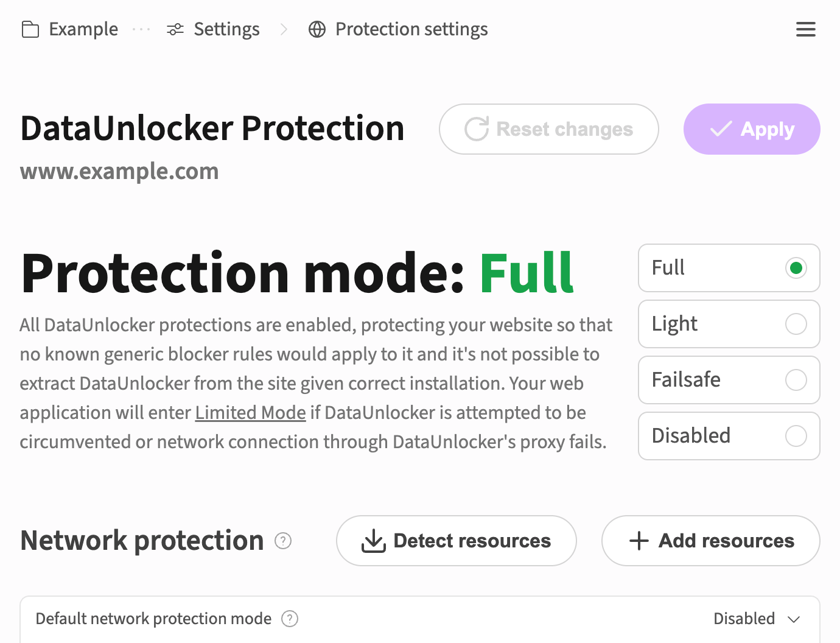This screenshot has width=840, height=643.
Task: Click the plus icon in Add resources
Action: [x=639, y=541]
